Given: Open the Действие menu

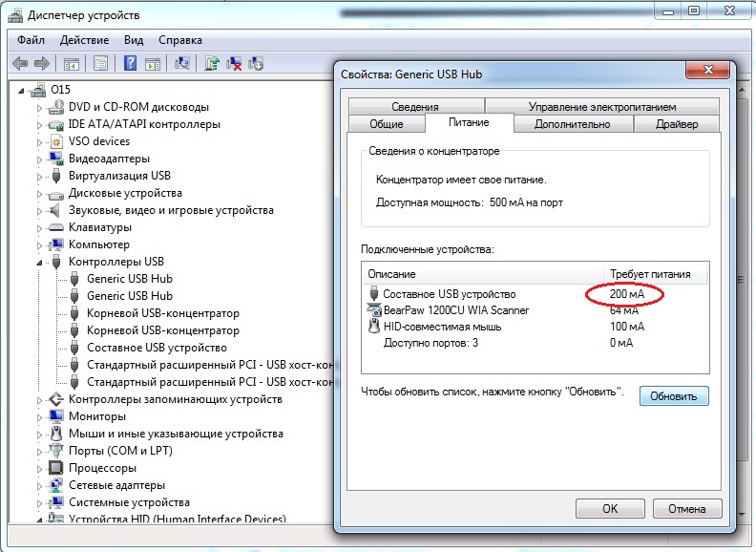Looking at the screenshot, I should 84,40.
